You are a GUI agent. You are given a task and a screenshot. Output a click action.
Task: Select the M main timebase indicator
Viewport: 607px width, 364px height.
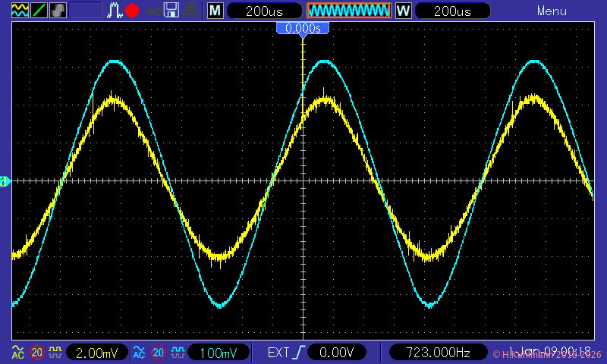click(216, 11)
